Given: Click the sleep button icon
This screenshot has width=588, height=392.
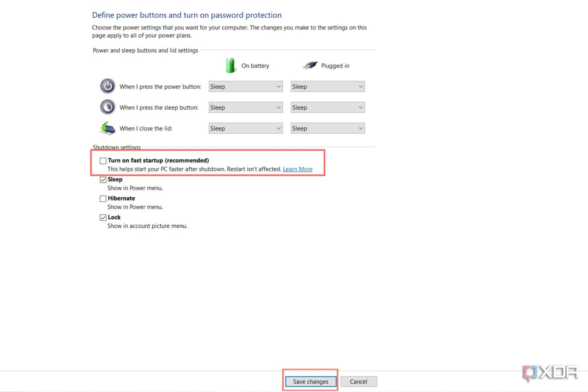Looking at the screenshot, I should click(x=107, y=107).
